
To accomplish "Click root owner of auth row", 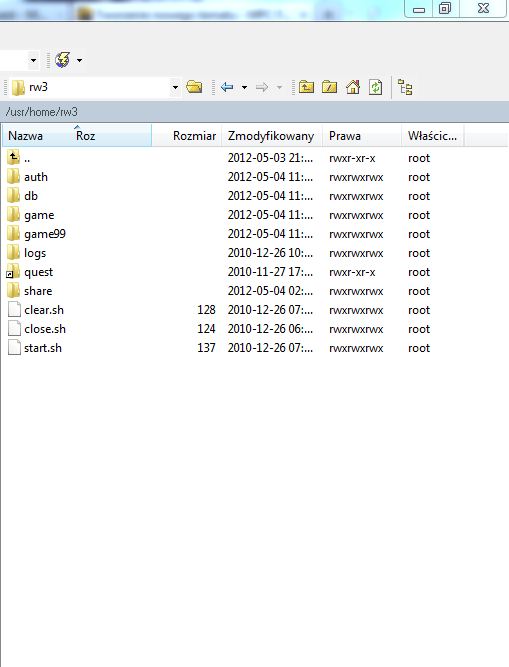I will point(419,177).
